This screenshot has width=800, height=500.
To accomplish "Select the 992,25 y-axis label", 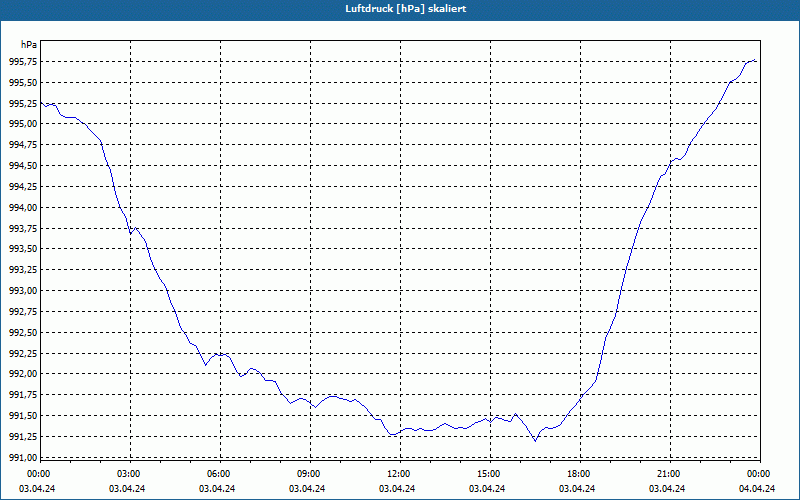I will (23, 353).
